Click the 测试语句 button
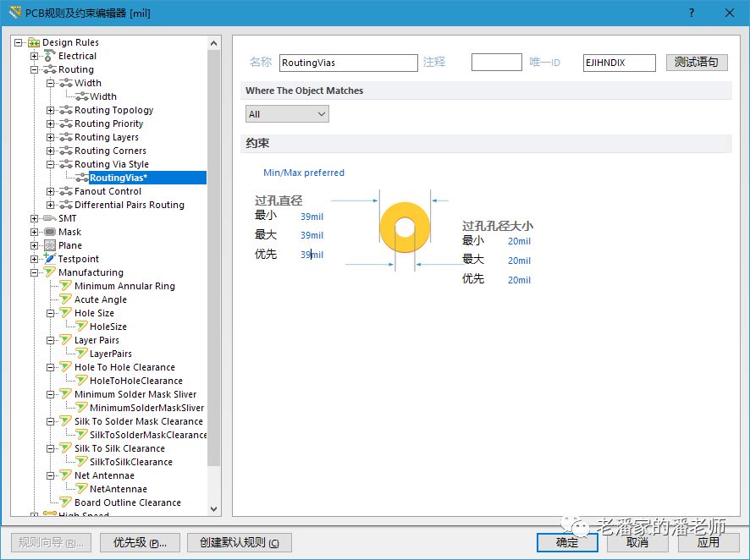This screenshot has width=750, height=560. (x=696, y=63)
